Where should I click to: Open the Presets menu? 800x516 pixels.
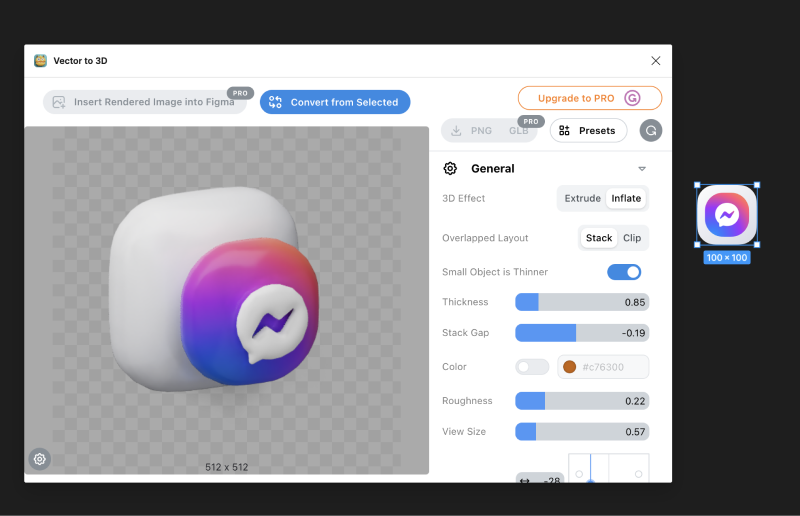[x=588, y=131]
